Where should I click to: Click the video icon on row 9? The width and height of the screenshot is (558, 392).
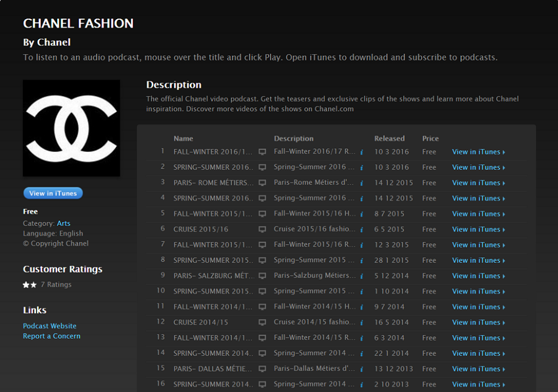click(x=262, y=276)
